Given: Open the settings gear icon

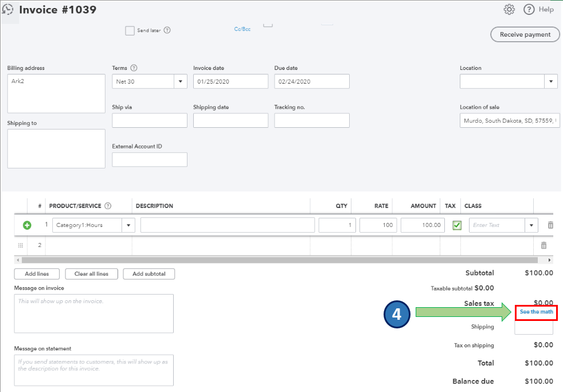Looking at the screenshot, I should pyautogui.click(x=509, y=9).
